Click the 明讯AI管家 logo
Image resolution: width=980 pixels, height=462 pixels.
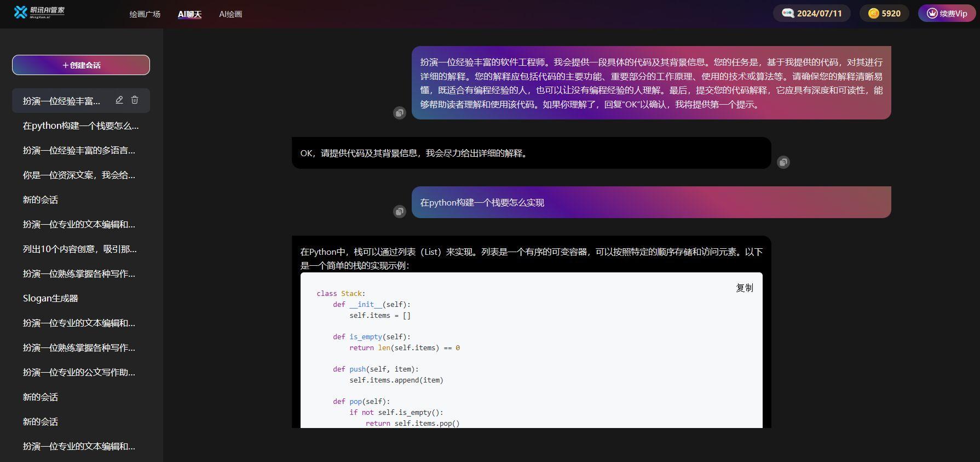[x=39, y=12]
